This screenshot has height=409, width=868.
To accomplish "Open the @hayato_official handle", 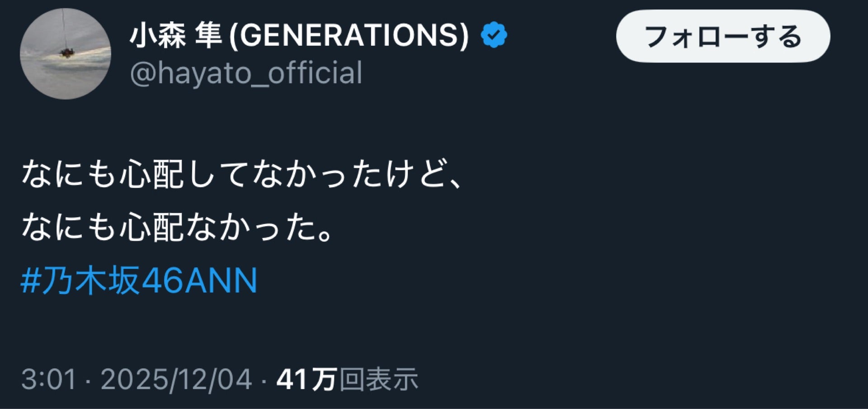I will 246,73.
